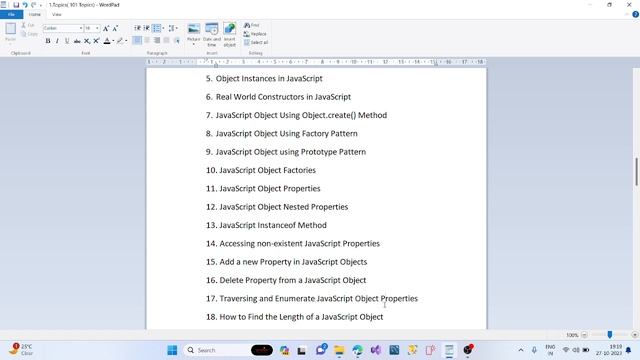Apply the text highlight color
The height and width of the screenshot is (360, 640).
(x=120, y=41)
